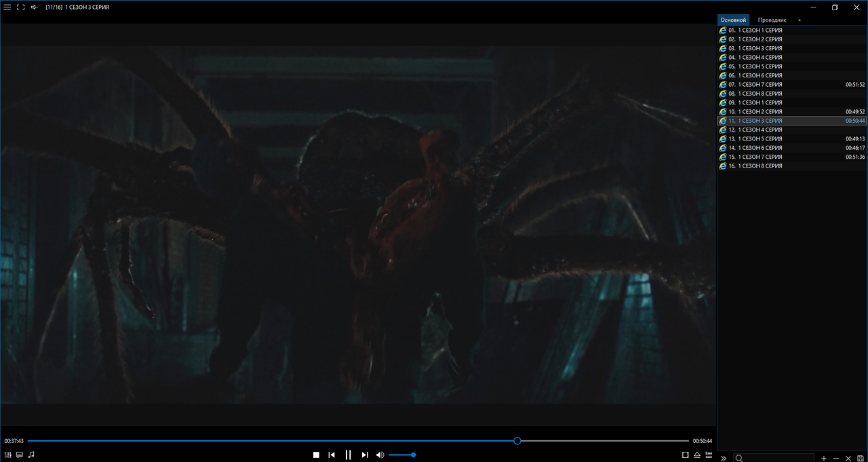
Task: Select playlist item 07. 1 СЕЗОН 7 СЕРИЯ
Action: click(x=792, y=85)
